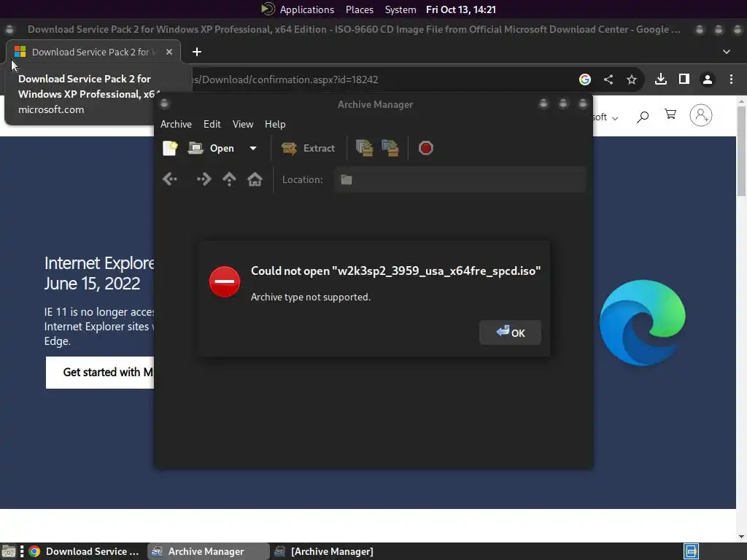Open the Help menu in Archive Manager
This screenshot has width=747, height=560.
pyautogui.click(x=275, y=124)
